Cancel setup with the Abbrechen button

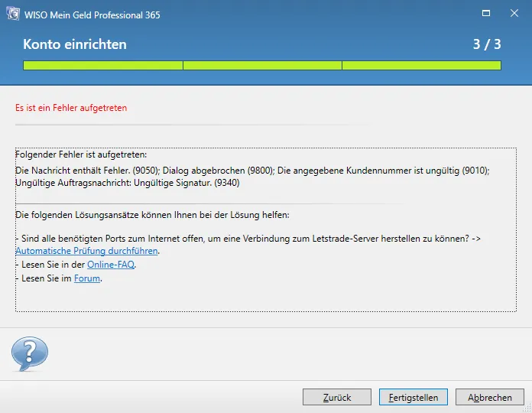coord(490,397)
